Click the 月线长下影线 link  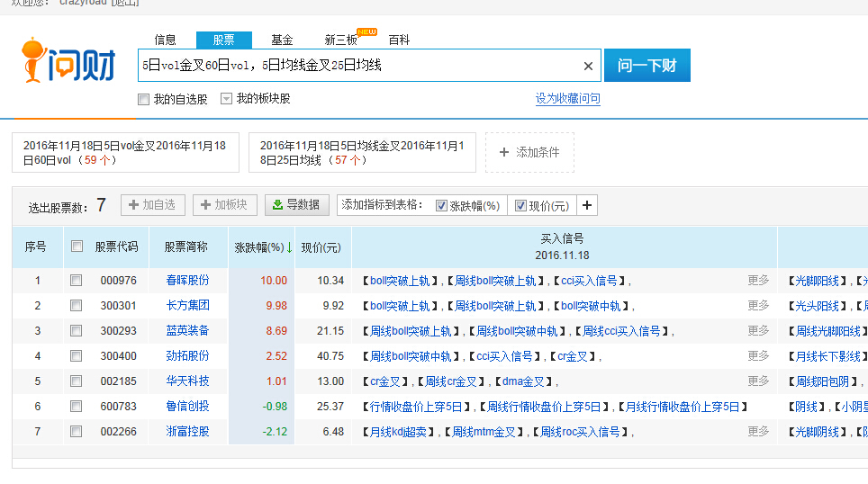827,357
